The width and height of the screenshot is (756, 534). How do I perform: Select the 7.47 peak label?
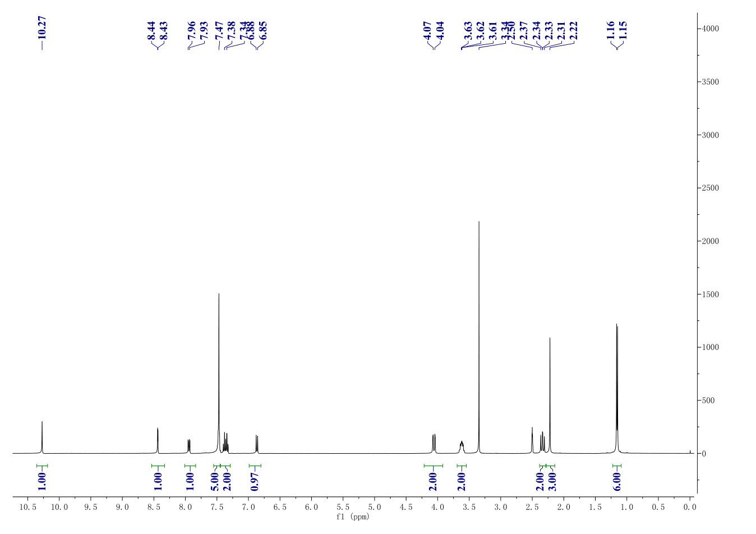click(x=219, y=30)
